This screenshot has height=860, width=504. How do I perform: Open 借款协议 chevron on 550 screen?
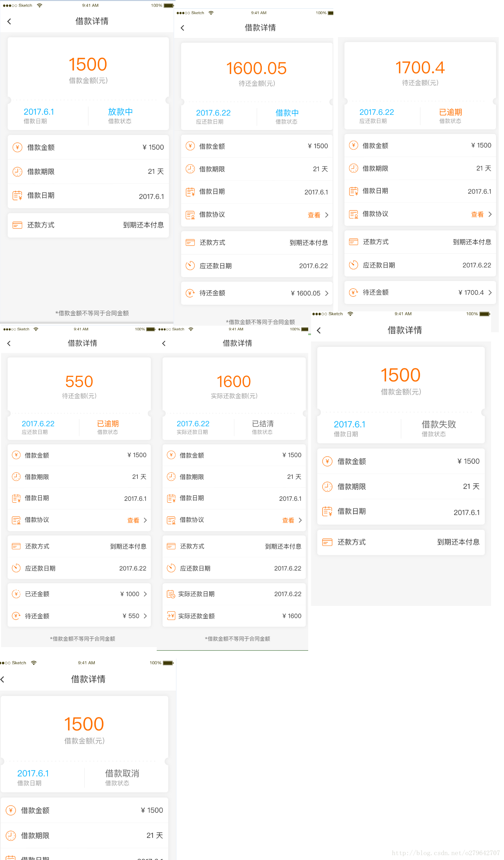(145, 520)
